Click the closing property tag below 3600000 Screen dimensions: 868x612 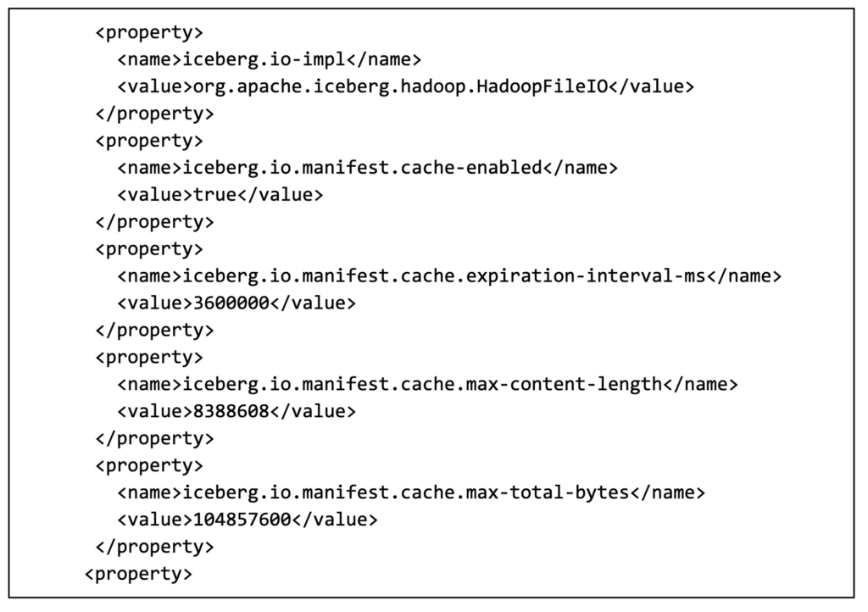[154, 331]
